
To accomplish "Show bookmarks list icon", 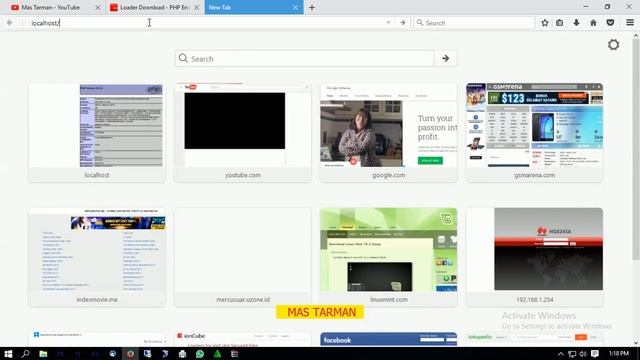I will coord(560,23).
